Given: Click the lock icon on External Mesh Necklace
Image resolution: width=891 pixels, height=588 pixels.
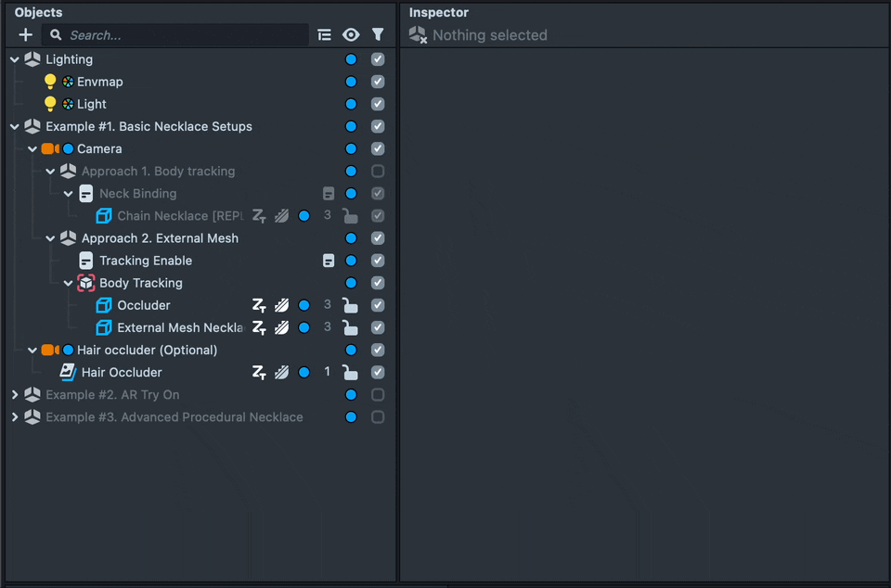Looking at the screenshot, I should coord(350,328).
